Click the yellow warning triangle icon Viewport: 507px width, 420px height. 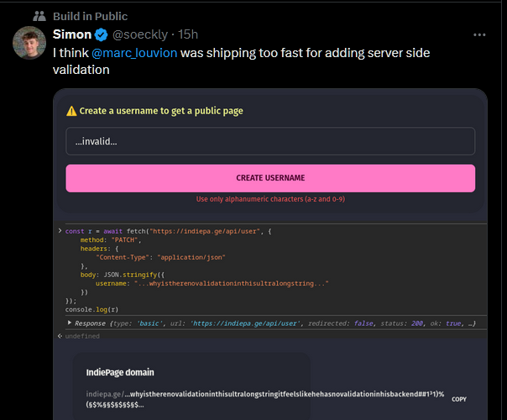click(71, 111)
